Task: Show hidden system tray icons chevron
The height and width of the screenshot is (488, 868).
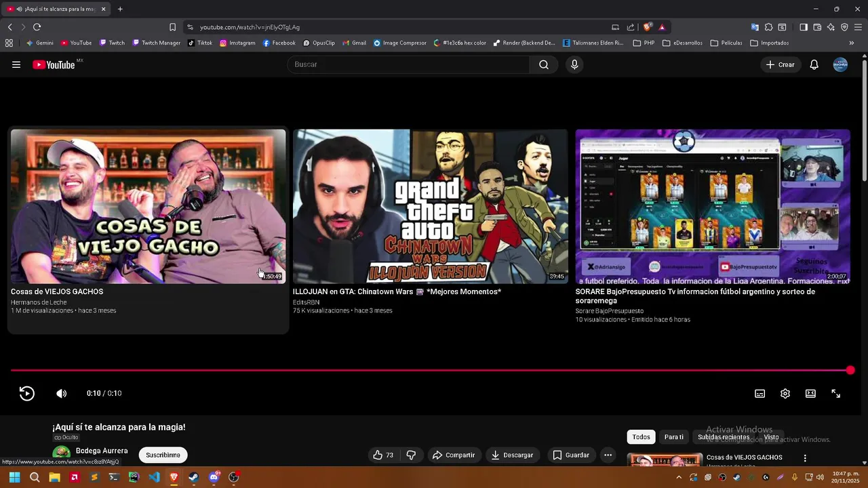Action: pos(679,477)
